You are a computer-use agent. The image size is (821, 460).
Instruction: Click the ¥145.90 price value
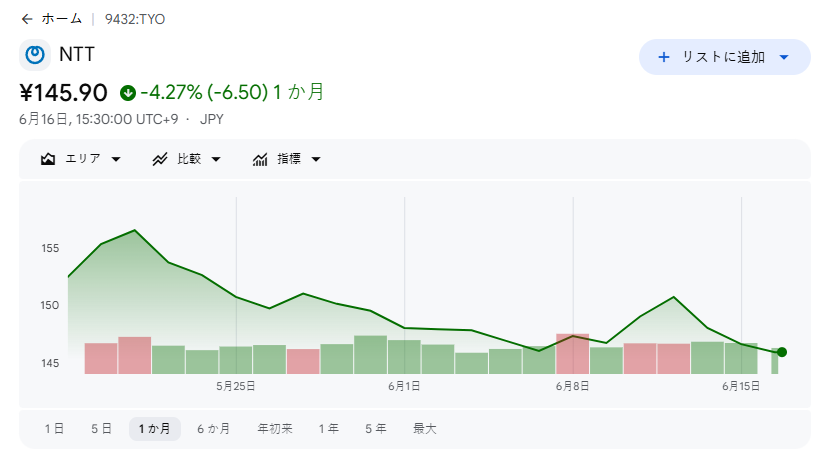click(63, 93)
